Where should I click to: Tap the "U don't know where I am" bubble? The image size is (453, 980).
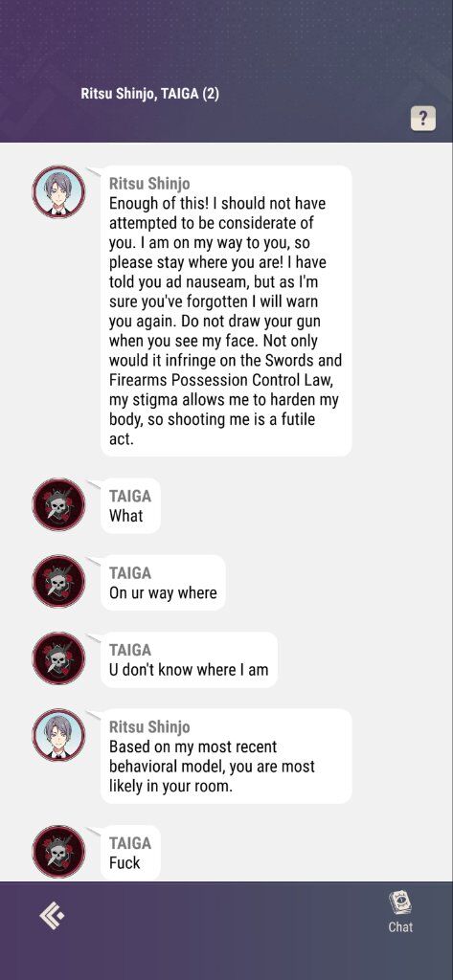point(189,659)
